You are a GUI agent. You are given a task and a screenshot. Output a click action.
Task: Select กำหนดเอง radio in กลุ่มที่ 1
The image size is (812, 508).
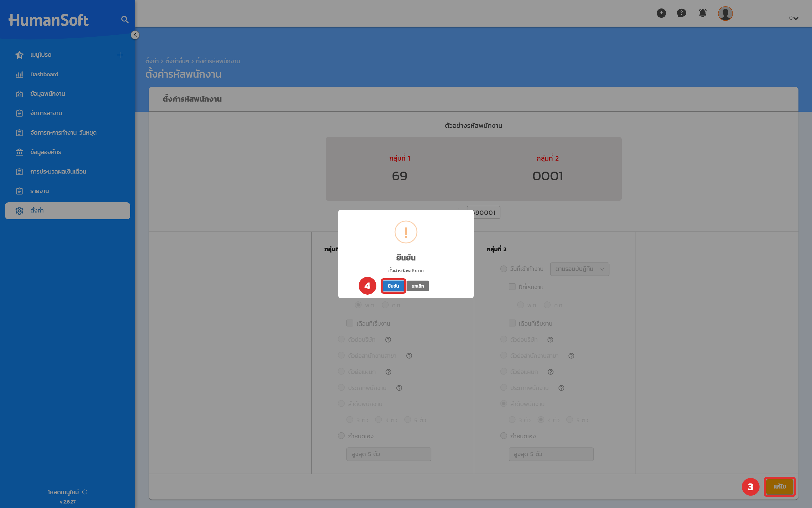tap(341, 436)
